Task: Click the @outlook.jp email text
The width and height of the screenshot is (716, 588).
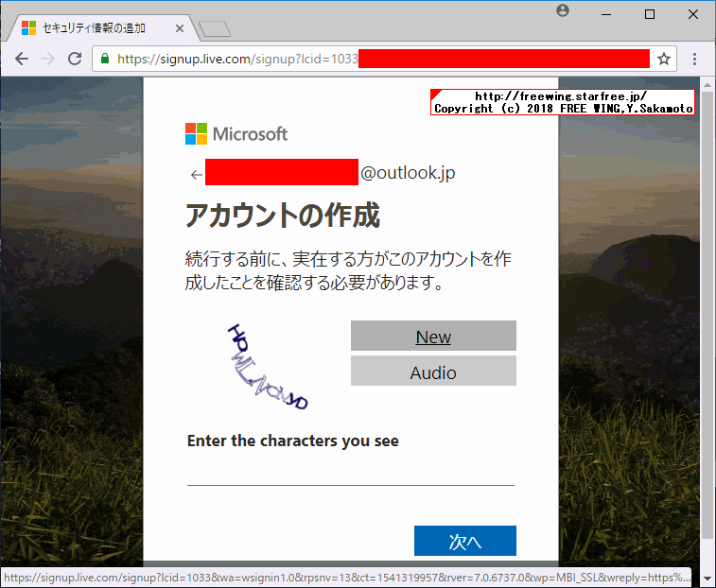Action: [408, 173]
